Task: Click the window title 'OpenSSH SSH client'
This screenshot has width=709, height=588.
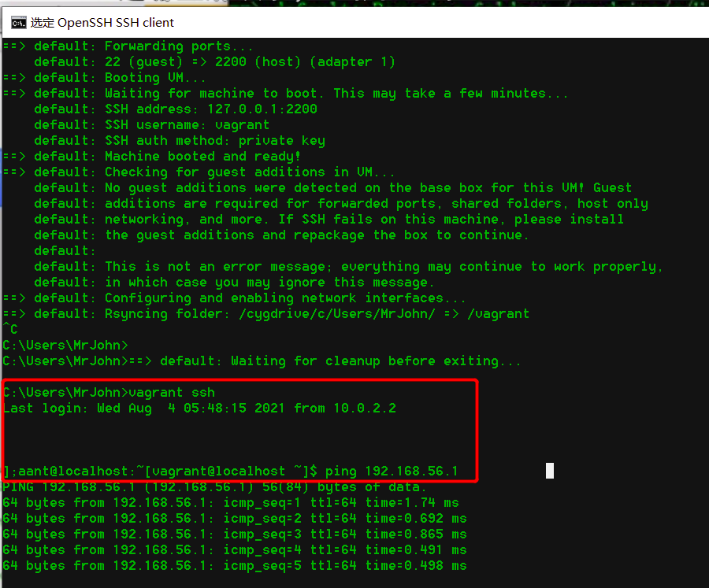Action: click(115, 23)
